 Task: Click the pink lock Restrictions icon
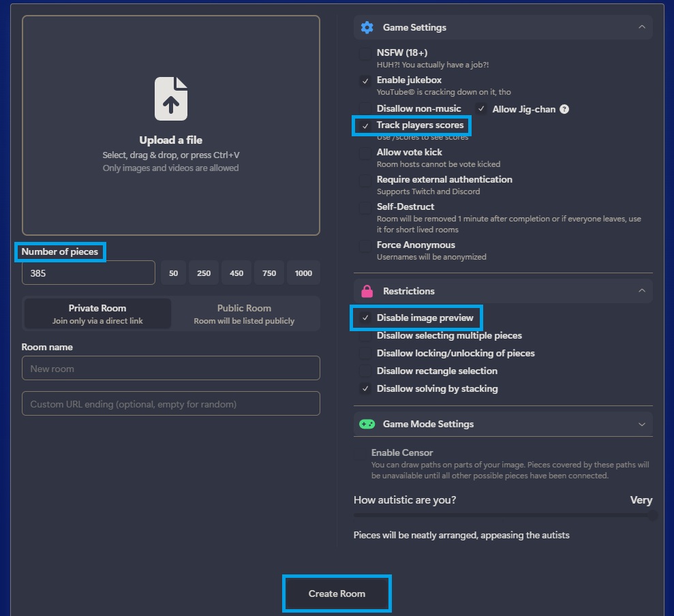(367, 291)
